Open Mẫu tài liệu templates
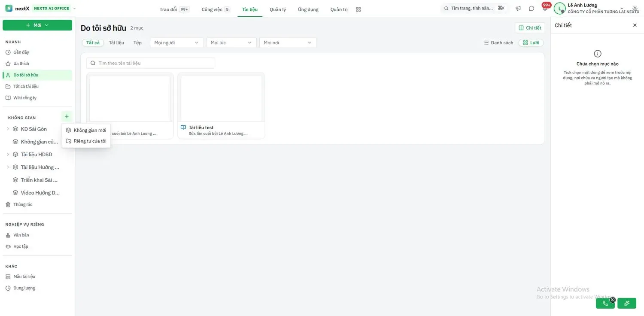Image resolution: width=644 pixels, height=316 pixels. pos(37,276)
